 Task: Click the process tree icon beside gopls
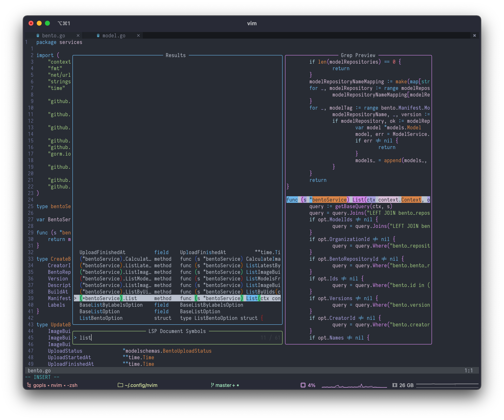point(29,385)
